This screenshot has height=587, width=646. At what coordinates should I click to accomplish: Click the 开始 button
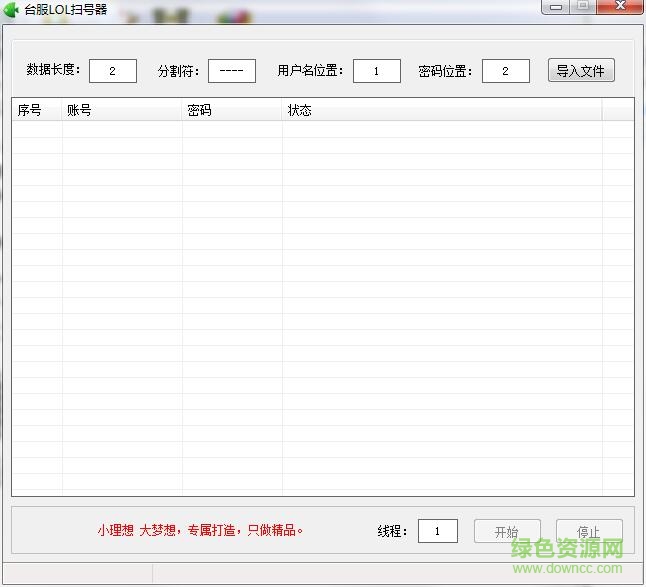point(507,531)
